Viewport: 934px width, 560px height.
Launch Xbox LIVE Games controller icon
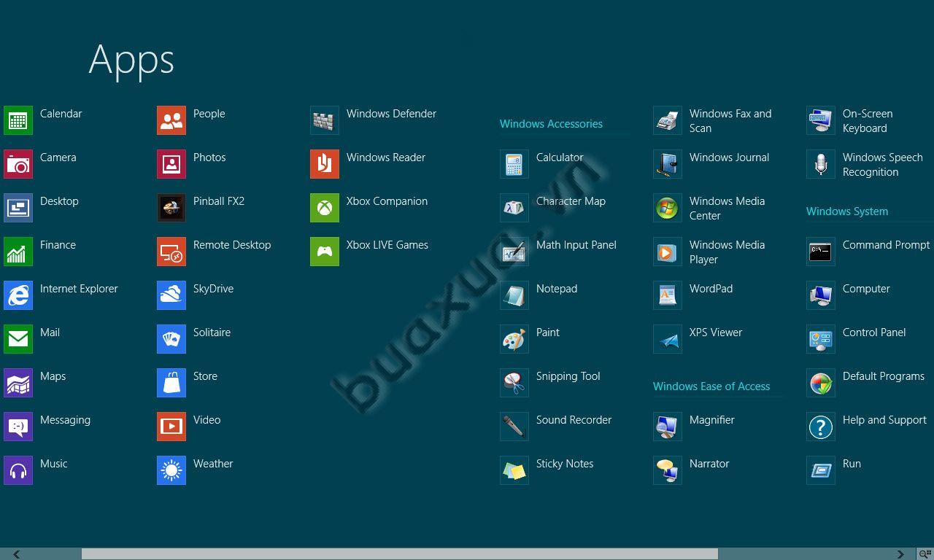pos(325,252)
